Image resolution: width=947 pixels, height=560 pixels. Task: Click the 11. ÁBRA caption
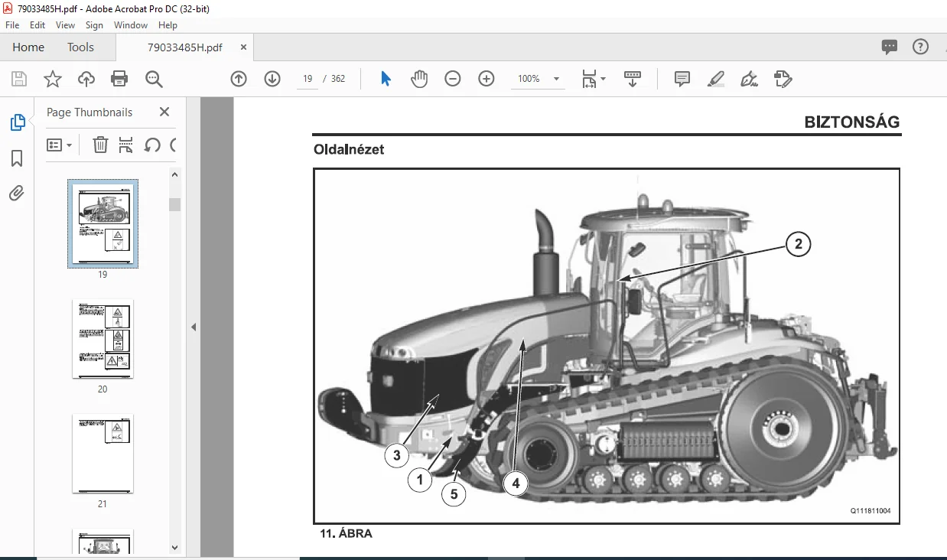pos(346,534)
